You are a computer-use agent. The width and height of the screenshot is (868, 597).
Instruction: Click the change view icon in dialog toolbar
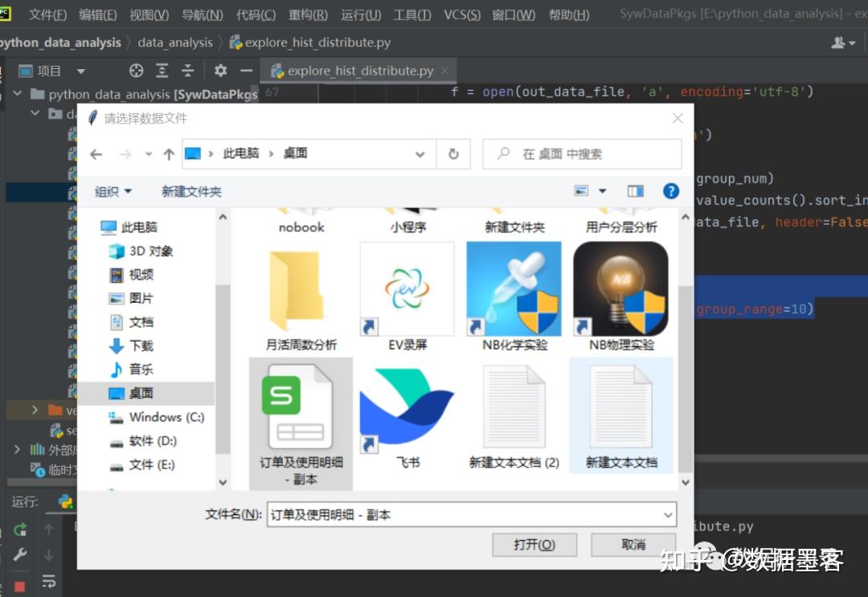(581, 191)
